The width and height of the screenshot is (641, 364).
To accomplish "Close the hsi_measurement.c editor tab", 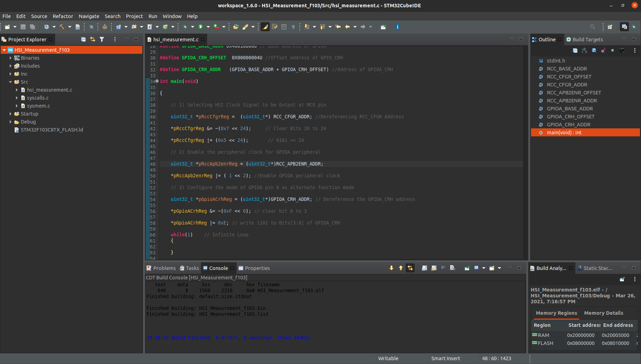I will pyautogui.click(x=203, y=40).
